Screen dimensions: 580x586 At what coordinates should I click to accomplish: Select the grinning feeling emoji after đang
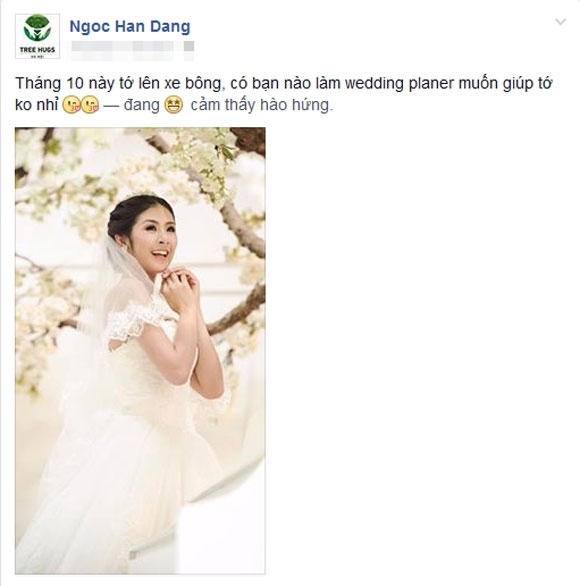coord(174,105)
